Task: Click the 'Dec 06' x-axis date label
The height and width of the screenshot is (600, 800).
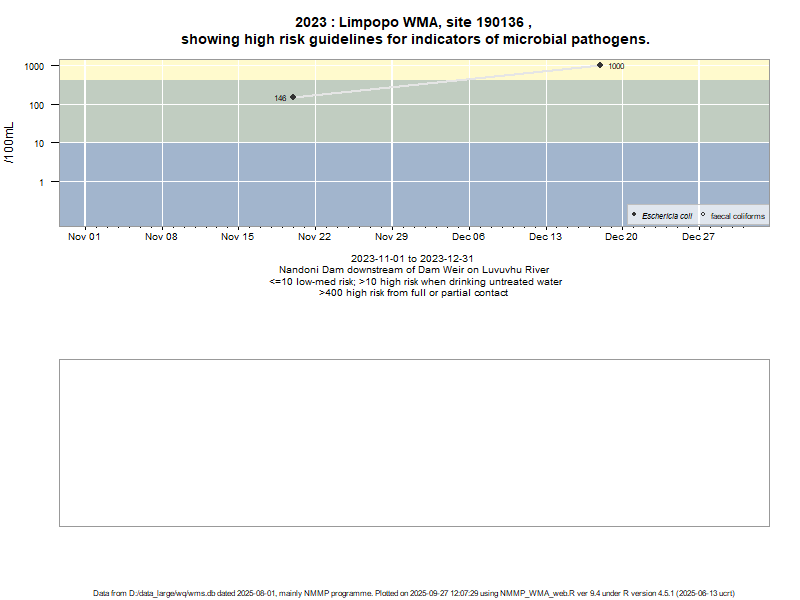Action: point(468,238)
